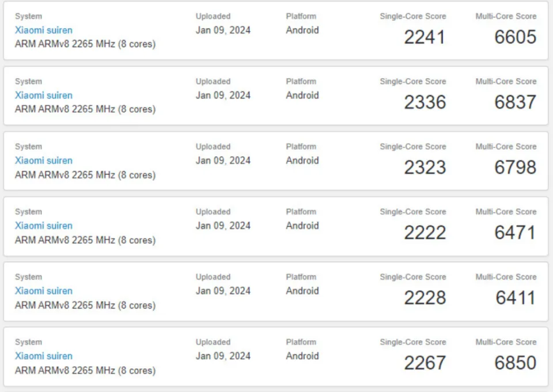Click the 6605 multi-core score value

coord(515,37)
